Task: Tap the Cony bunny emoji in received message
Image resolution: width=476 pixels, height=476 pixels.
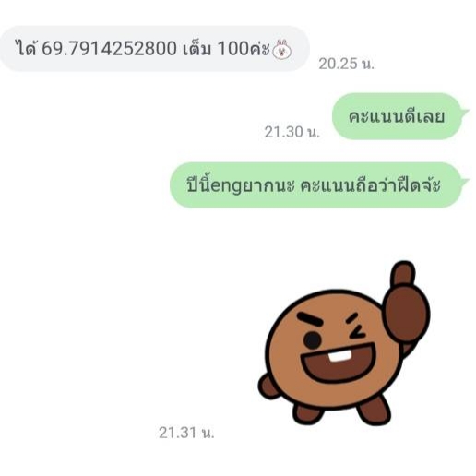Action: tap(282, 50)
